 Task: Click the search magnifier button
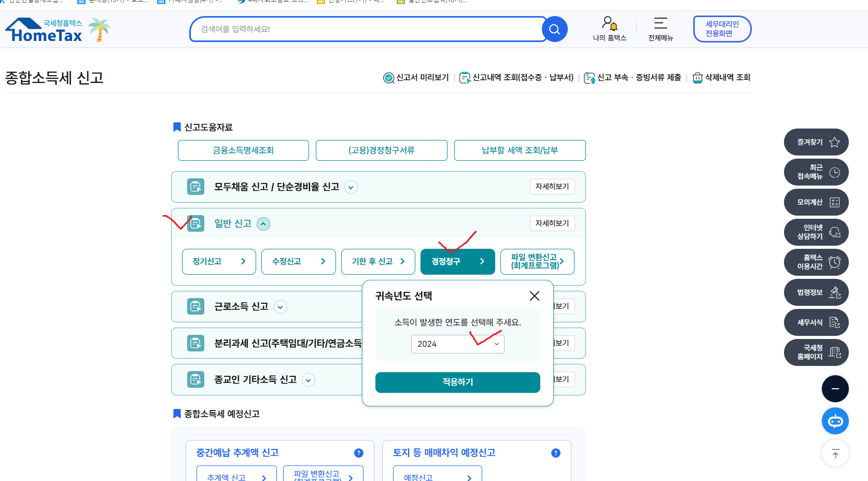(x=554, y=30)
